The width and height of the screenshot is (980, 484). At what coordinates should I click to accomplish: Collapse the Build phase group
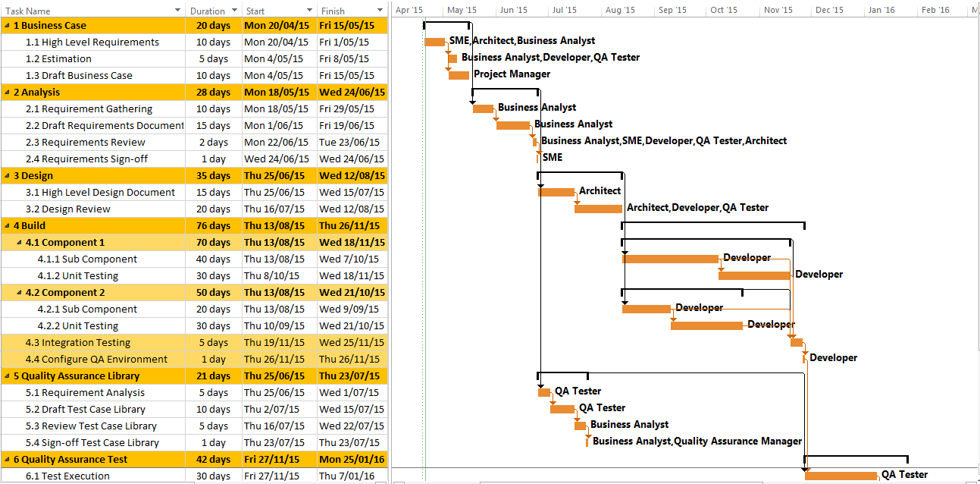point(6,225)
